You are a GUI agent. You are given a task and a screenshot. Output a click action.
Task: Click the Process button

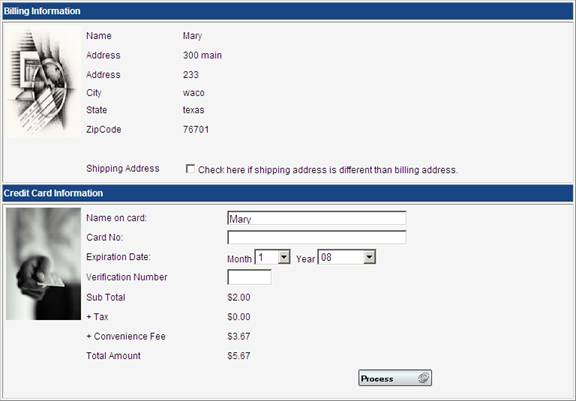[x=395, y=378]
